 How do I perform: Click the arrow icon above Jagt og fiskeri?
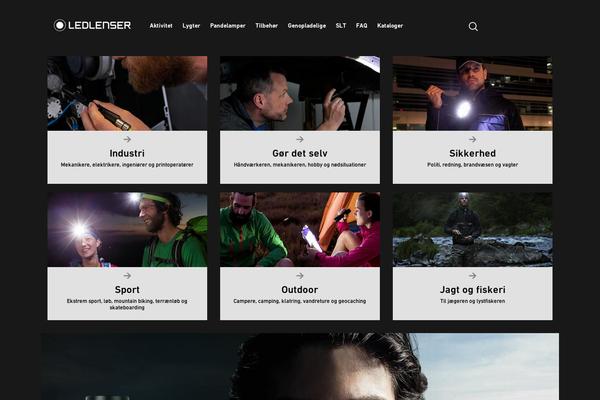click(x=473, y=276)
